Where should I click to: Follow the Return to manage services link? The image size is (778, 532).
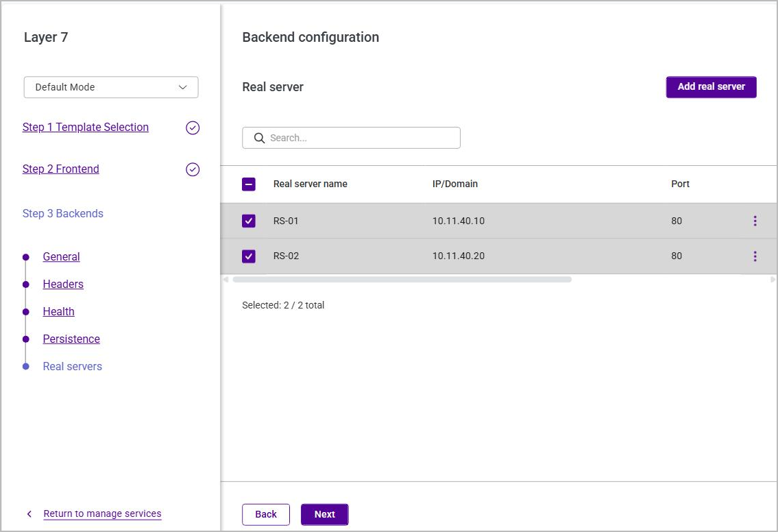(102, 513)
